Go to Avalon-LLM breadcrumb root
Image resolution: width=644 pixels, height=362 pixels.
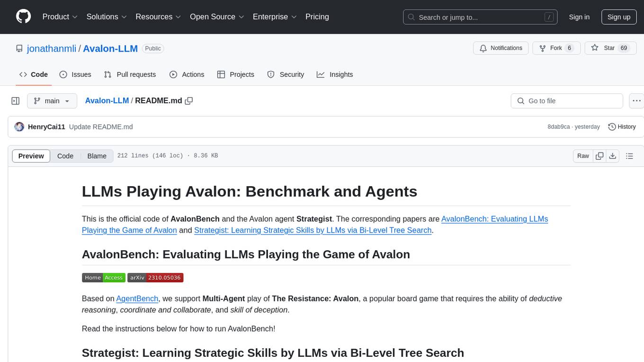pyautogui.click(x=107, y=100)
